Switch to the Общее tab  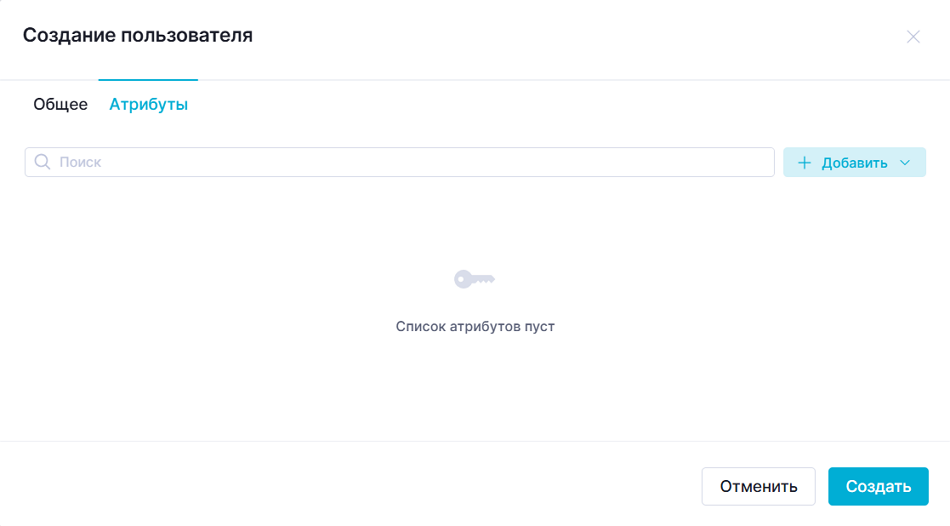pos(61,104)
